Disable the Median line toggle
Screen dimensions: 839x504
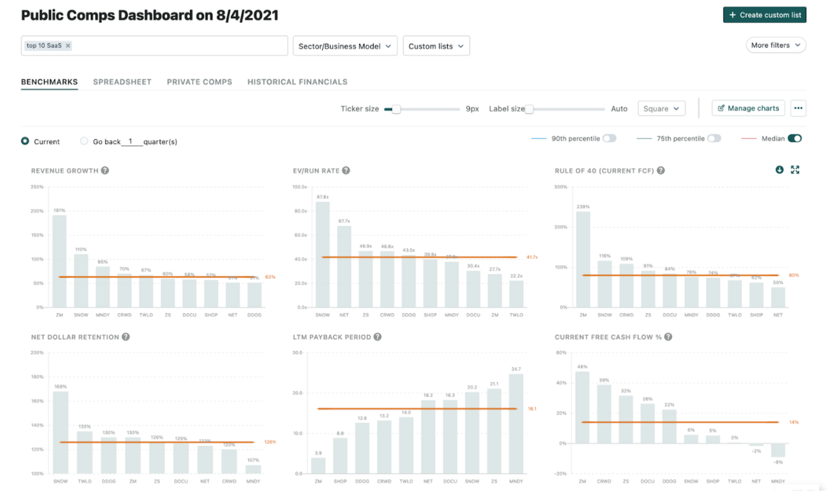coord(794,138)
